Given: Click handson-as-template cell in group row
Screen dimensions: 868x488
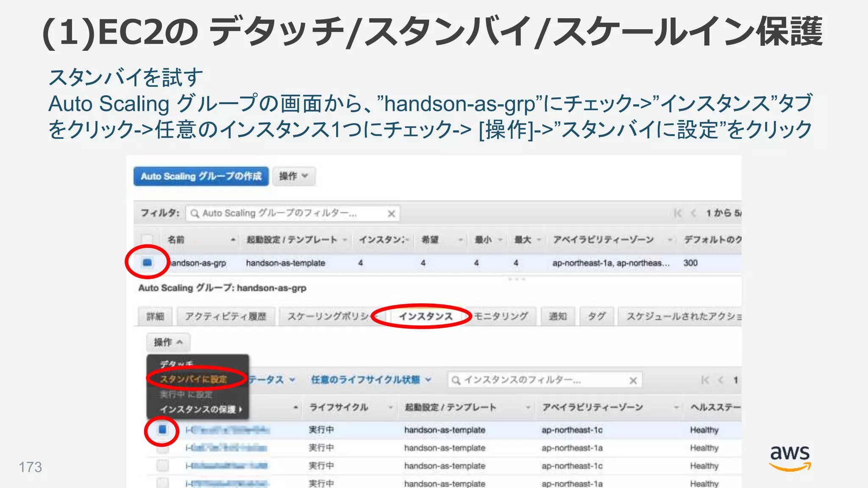Looking at the screenshot, I should [x=285, y=263].
